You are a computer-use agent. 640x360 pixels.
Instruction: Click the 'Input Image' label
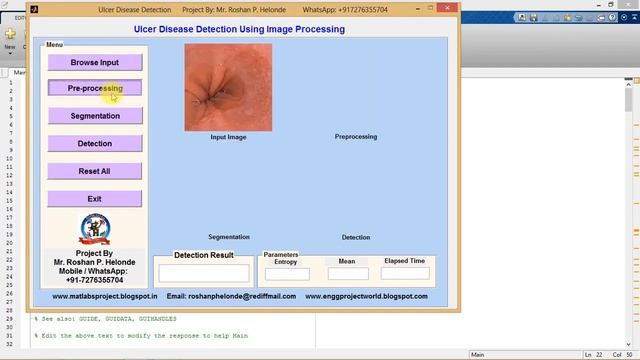(x=228, y=137)
